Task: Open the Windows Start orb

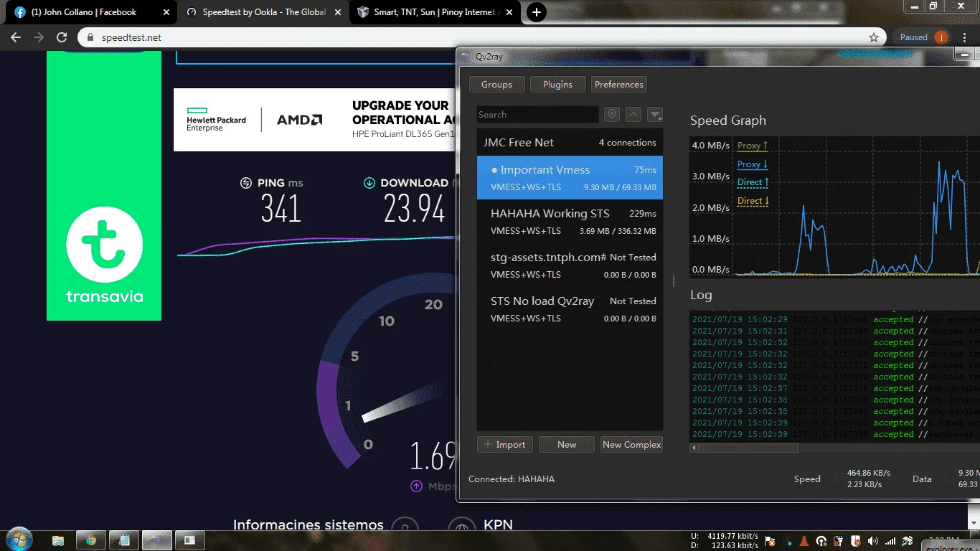Action: pos(18,540)
